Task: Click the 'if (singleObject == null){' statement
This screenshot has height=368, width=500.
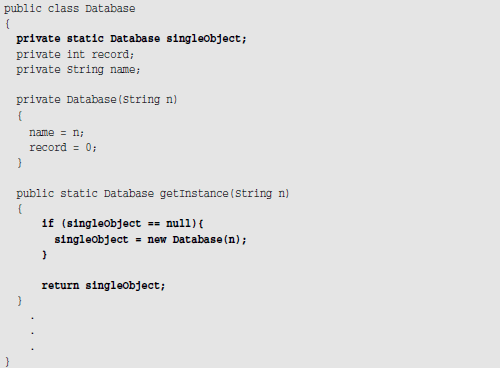Action: [123, 224]
